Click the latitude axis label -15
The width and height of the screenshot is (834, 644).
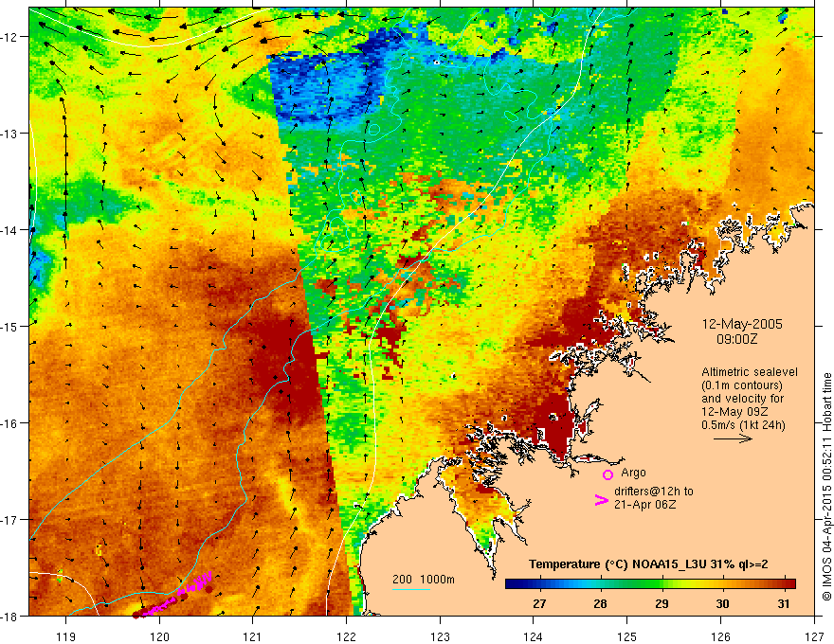(x=9, y=326)
